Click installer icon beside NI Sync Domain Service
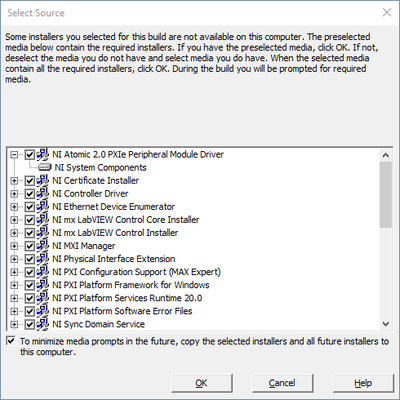 click(x=43, y=324)
